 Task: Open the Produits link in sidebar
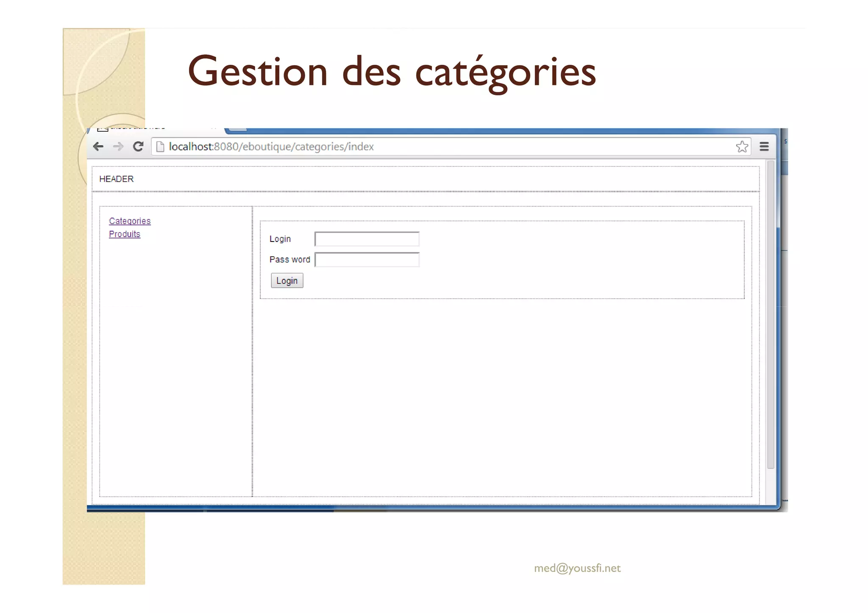125,234
